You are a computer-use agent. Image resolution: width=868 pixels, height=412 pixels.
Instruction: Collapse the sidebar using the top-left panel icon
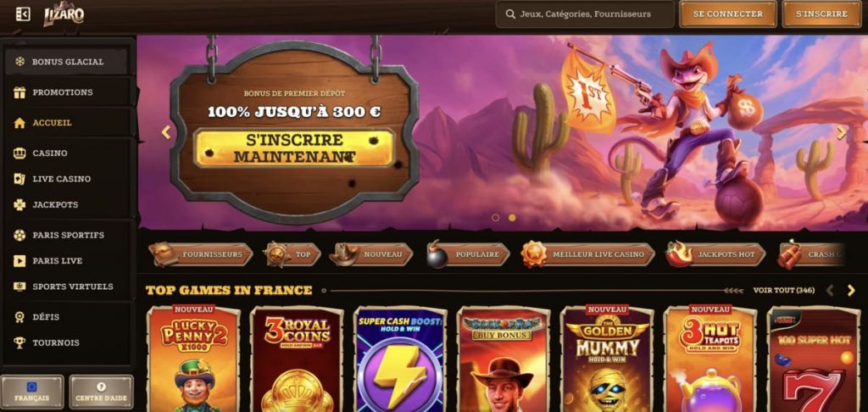click(23, 14)
